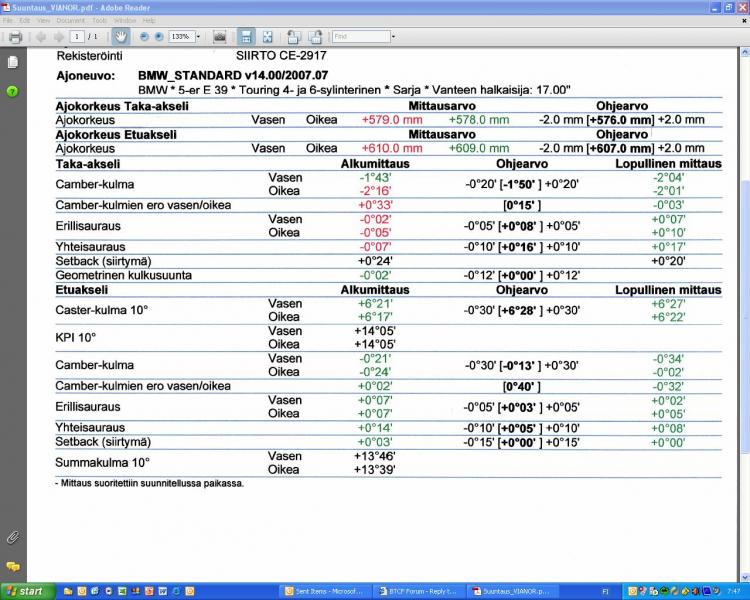Open the Pages panel in sidebar
This screenshot has width=750, height=600.
pos(12,62)
